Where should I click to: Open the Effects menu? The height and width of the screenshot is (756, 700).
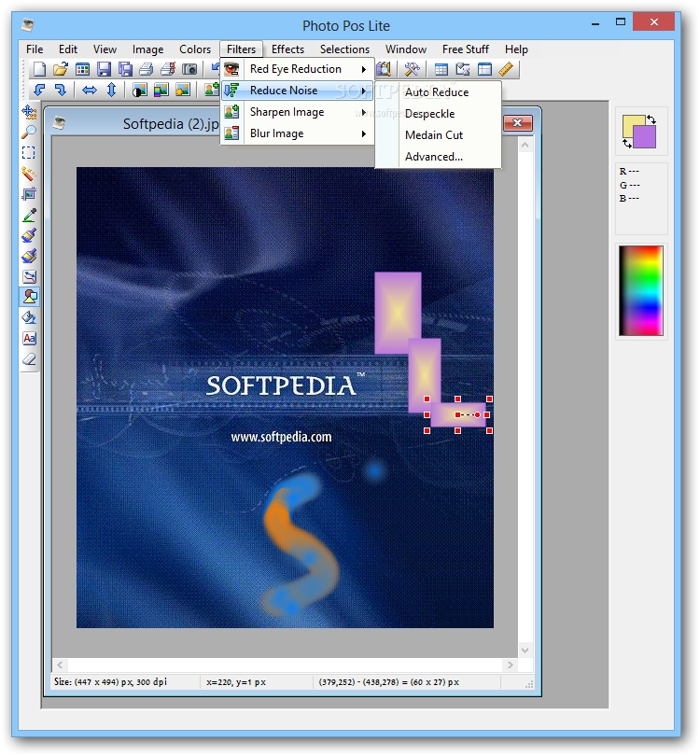click(x=287, y=49)
